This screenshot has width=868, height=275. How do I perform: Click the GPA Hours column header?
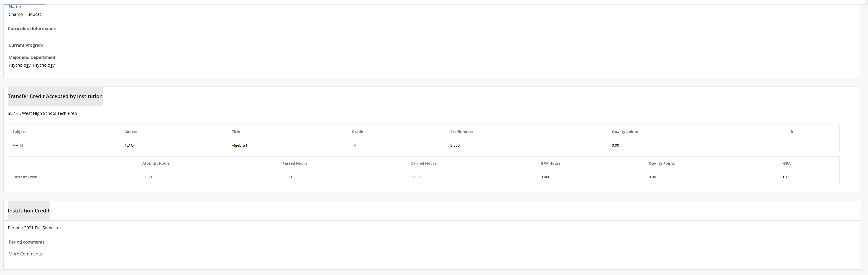pyautogui.click(x=550, y=163)
